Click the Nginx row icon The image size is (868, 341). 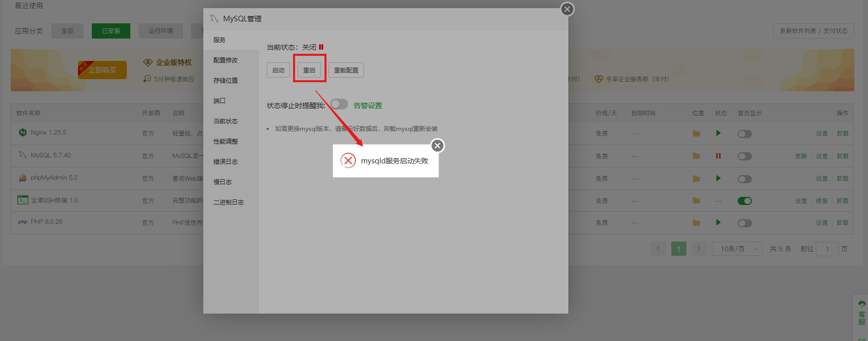[22, 132]
